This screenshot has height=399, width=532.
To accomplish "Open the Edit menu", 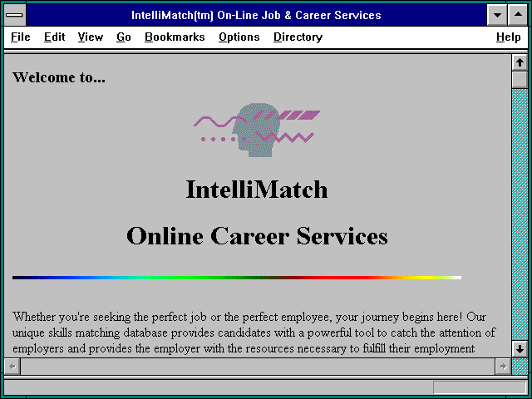I will 54,37.
